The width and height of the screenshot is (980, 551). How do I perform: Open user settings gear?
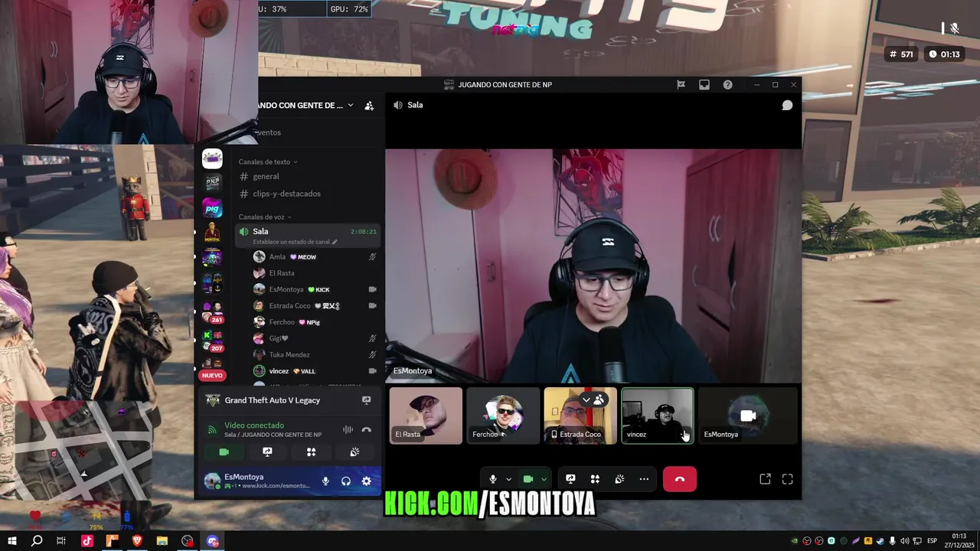[x=367, y=481]
